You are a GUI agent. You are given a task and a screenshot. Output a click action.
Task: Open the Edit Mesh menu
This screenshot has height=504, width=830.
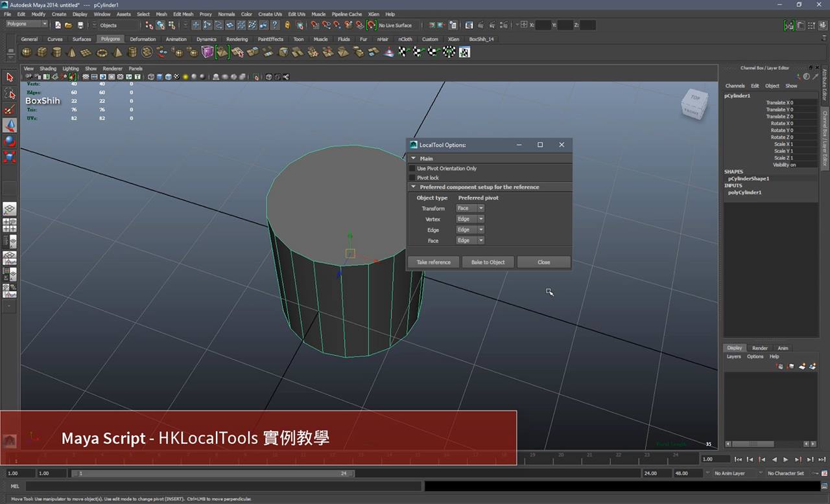[x=183, y=14]
